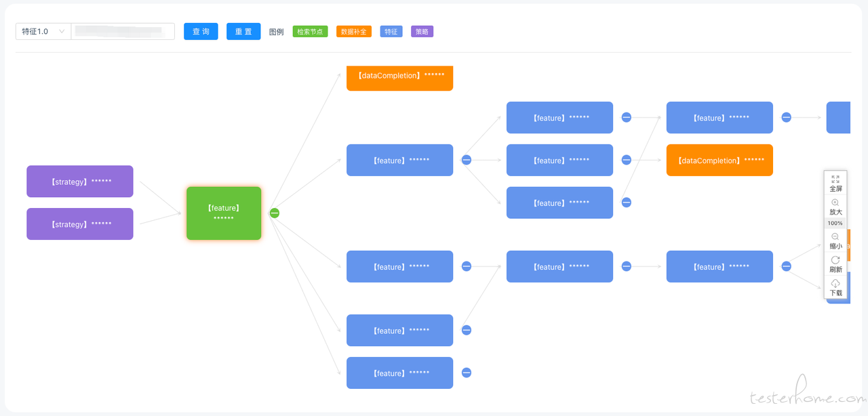Select the top purple strategy node
The image size is (868, 416).
(x=80, y=182)
